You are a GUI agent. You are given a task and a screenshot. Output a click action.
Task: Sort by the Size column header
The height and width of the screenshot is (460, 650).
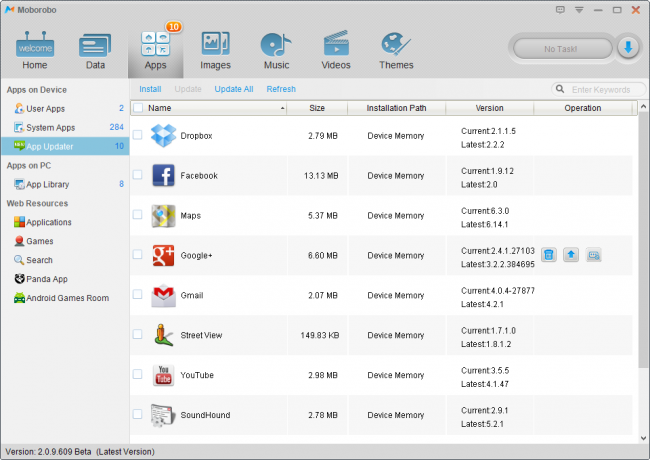coord(317,108)
